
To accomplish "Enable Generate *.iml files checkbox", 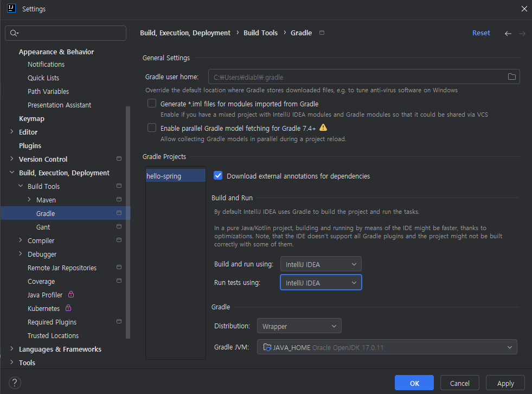I will click(x=152, y=103).
